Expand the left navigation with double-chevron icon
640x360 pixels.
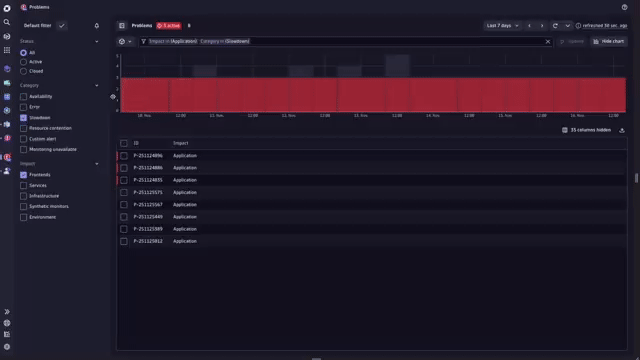[7, 312]
